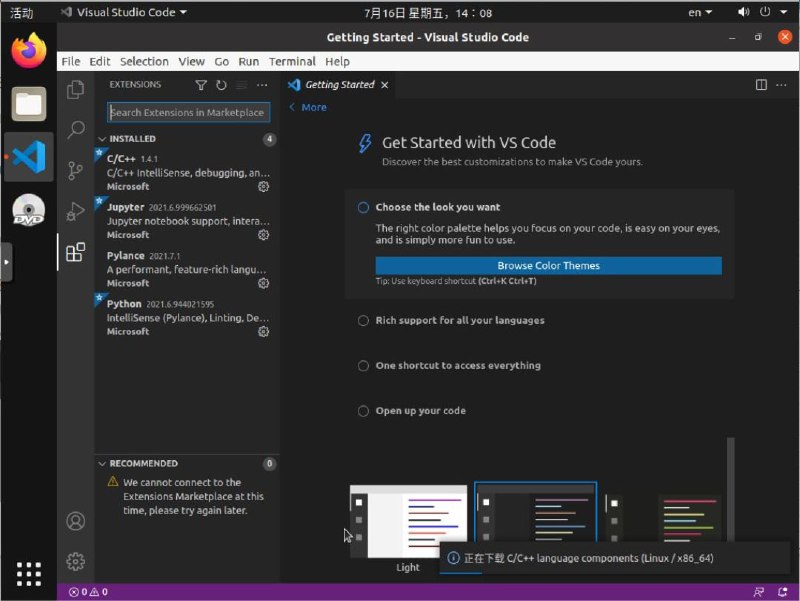Open the Search view icon
This screenshot has width=800, height=601.
(x=75, y=130)
